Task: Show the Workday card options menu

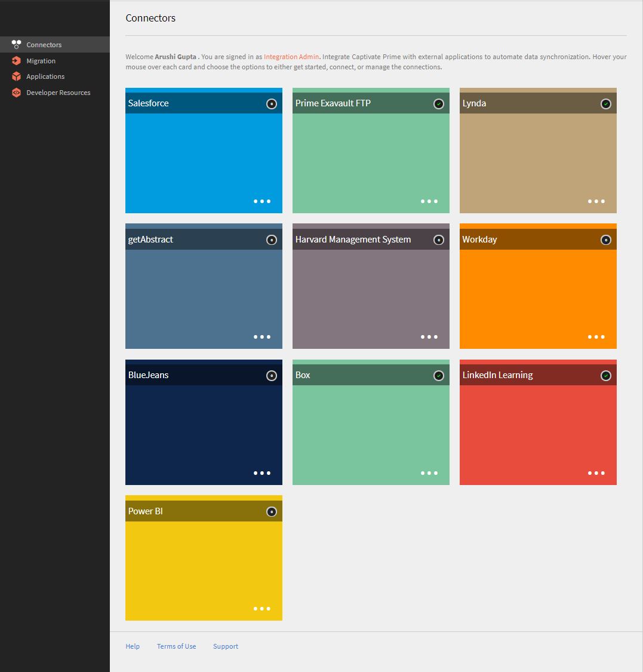Action: pyautogui.click(x=596, y=337)
